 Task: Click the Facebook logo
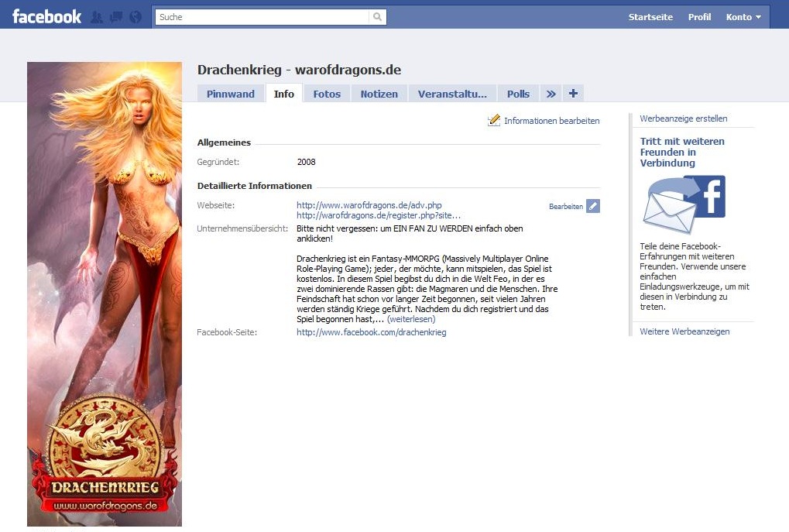tap(46, 16)
